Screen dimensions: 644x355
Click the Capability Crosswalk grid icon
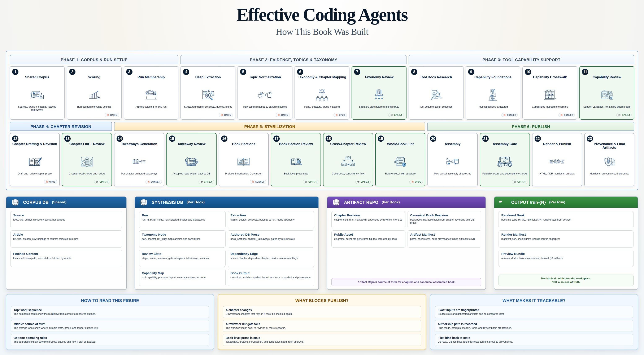(550, 95)
